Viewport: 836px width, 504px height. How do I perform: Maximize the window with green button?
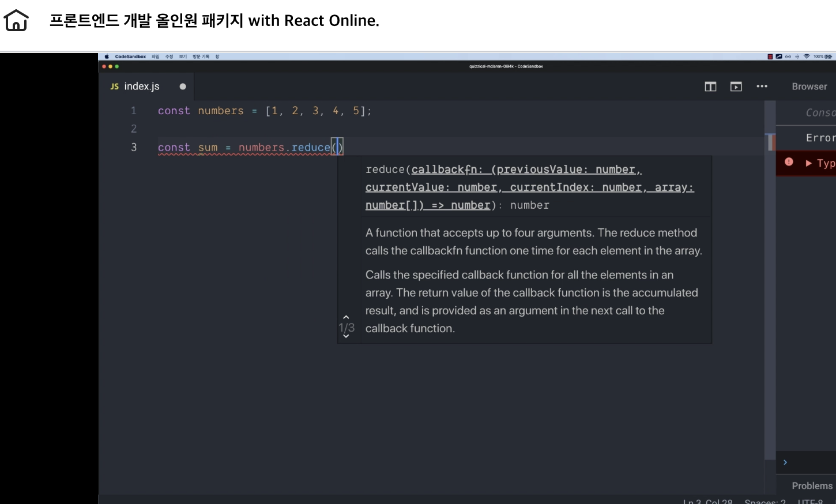[116, 66]
